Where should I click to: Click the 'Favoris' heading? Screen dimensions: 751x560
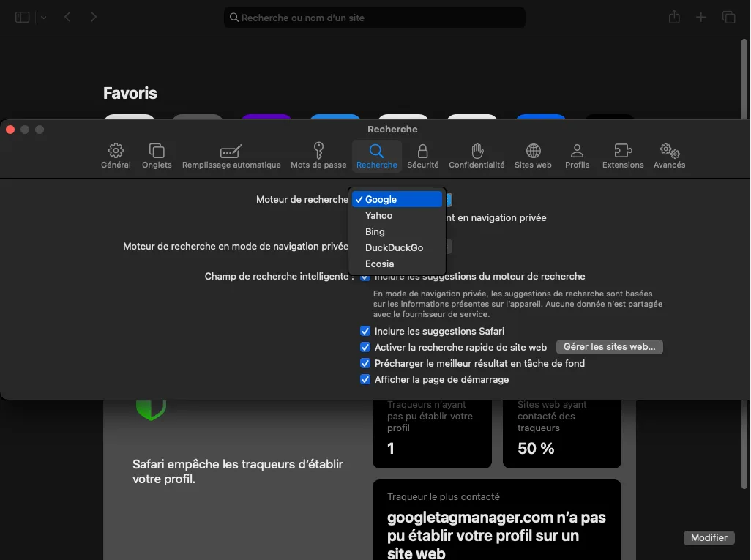130,93
